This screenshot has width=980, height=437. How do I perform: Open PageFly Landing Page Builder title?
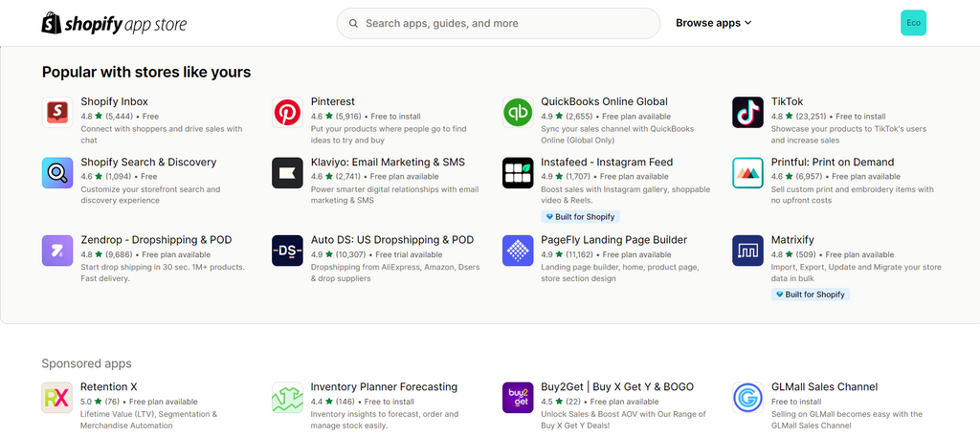613,240
